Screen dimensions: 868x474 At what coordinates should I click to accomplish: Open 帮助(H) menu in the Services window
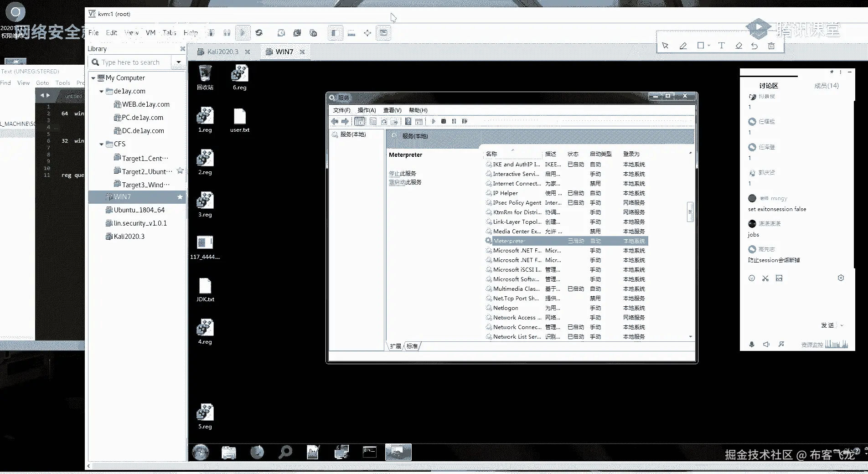(x=418, y=110)
